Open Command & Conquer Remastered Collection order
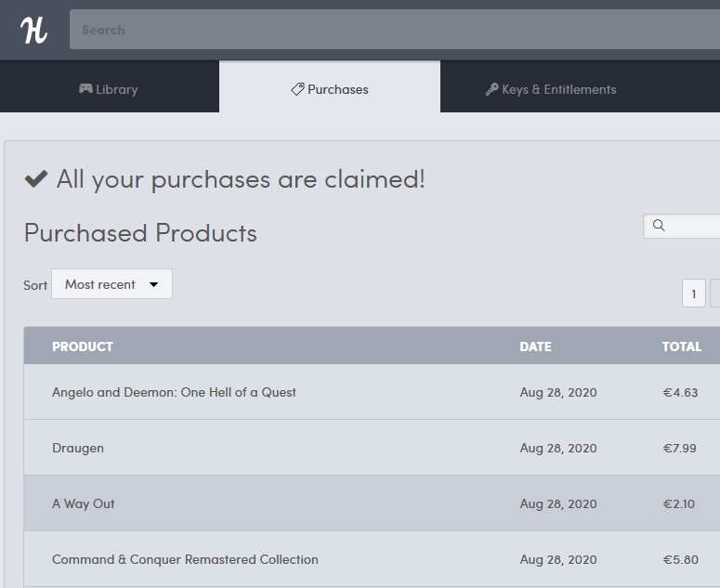The width and height of the screenshot is (720, 588). pos(185,559)
